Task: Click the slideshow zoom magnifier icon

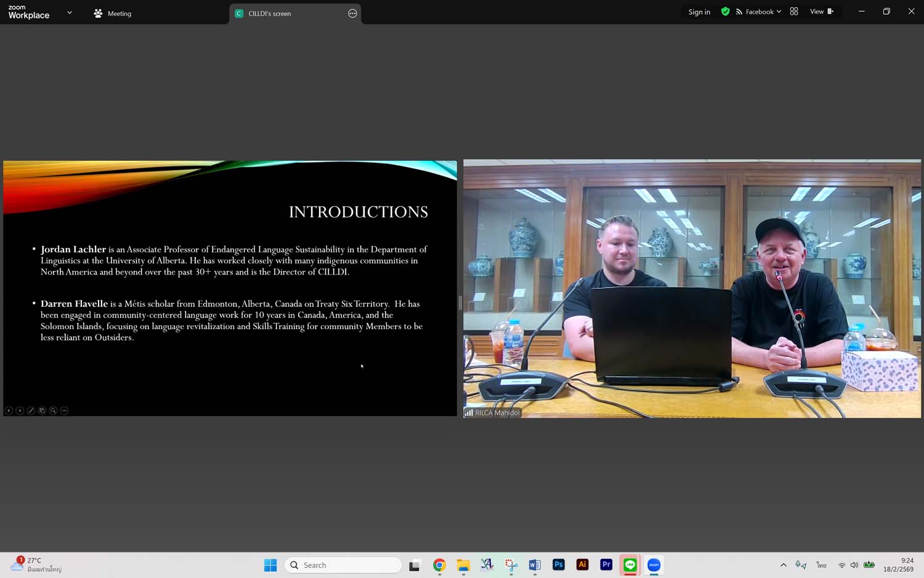Action: coord(53,410)
